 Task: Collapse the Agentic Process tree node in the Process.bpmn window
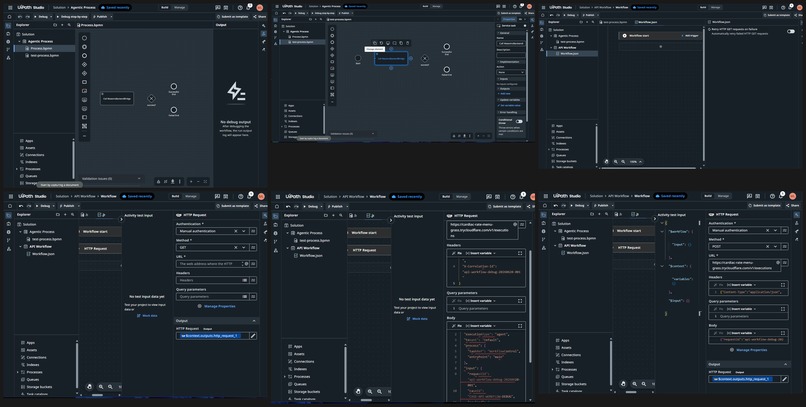20,41
